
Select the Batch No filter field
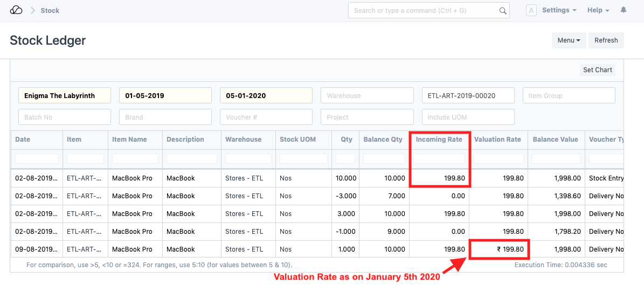[x=64, y=117]
